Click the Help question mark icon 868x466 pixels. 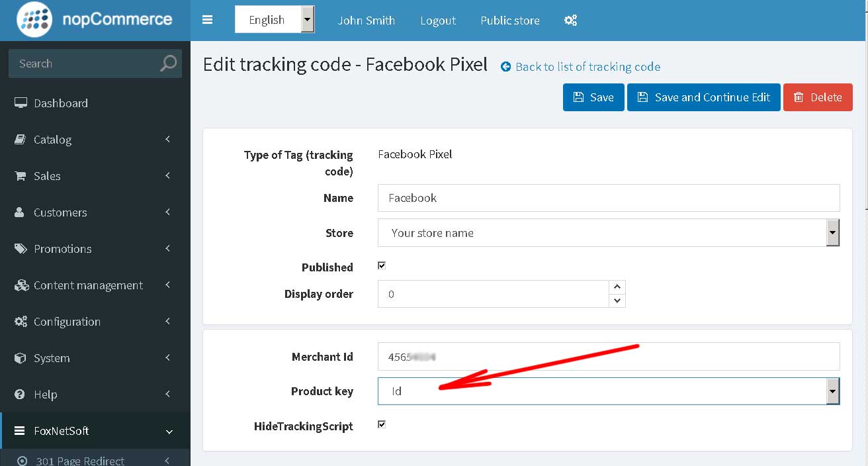tap(20, 394)
